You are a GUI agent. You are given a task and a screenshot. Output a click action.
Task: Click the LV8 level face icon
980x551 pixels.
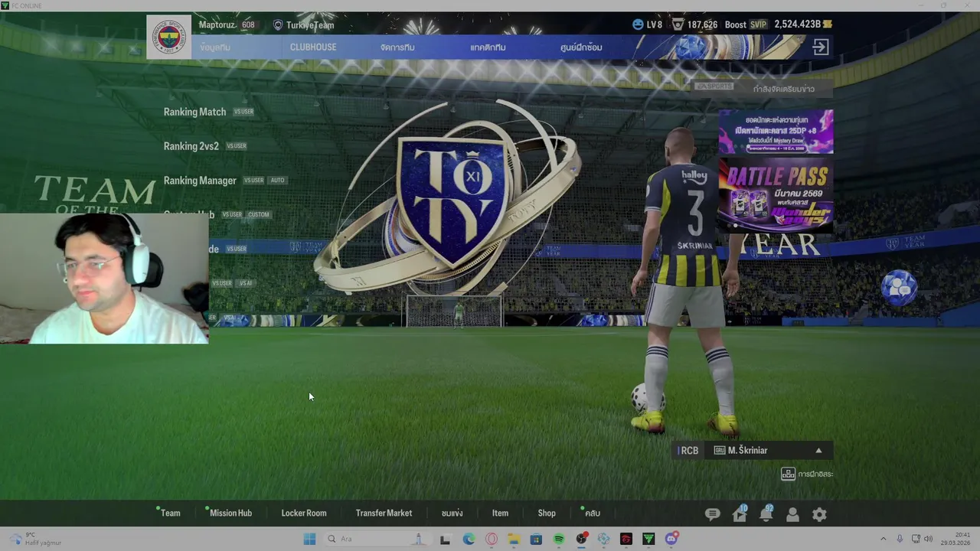point(638,24)
